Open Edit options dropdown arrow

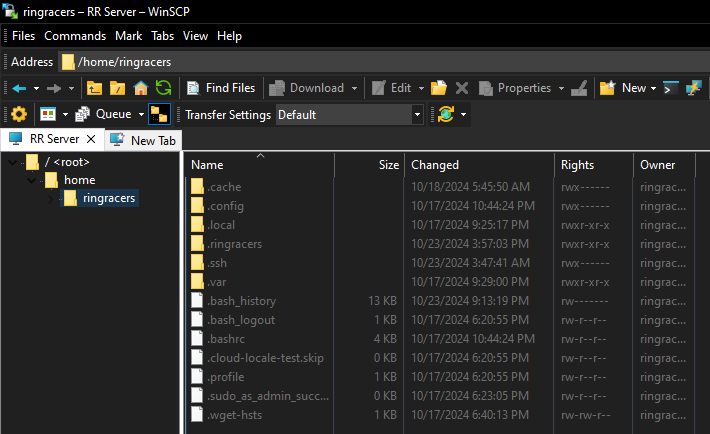421,88
